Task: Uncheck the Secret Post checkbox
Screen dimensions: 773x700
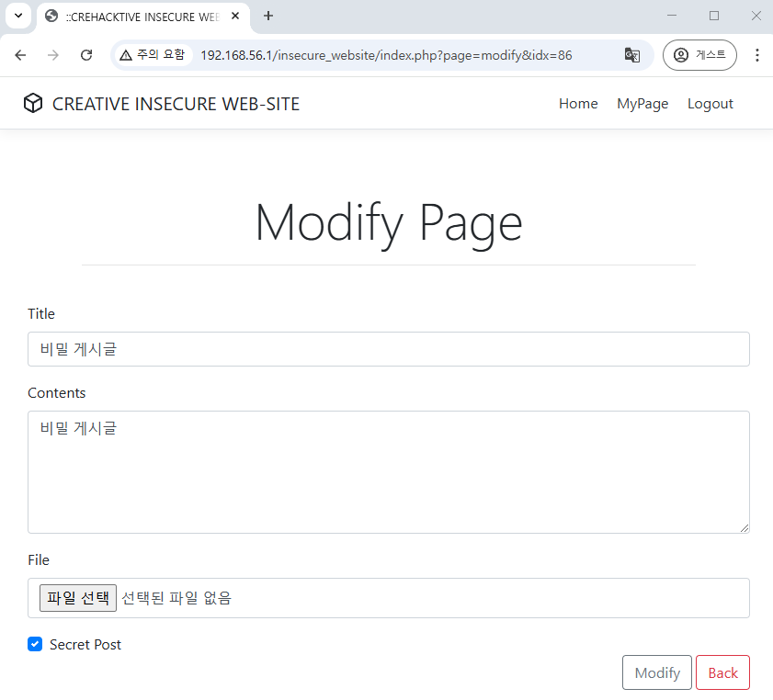Action: click(35, 644)
